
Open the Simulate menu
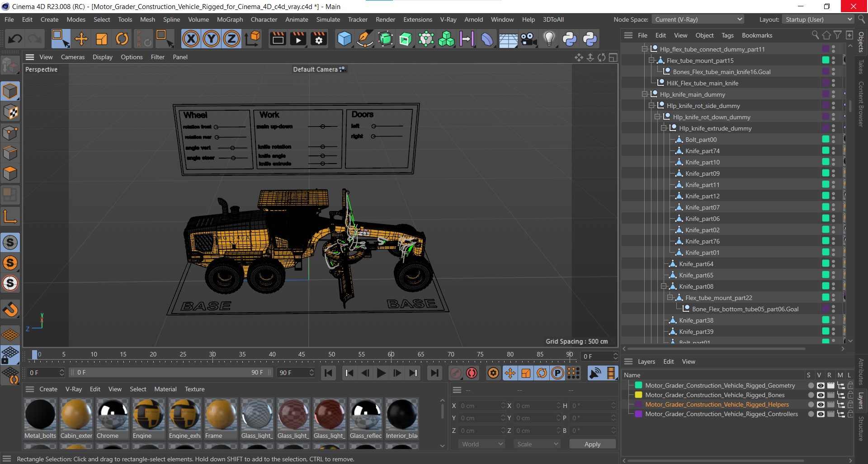328,19
